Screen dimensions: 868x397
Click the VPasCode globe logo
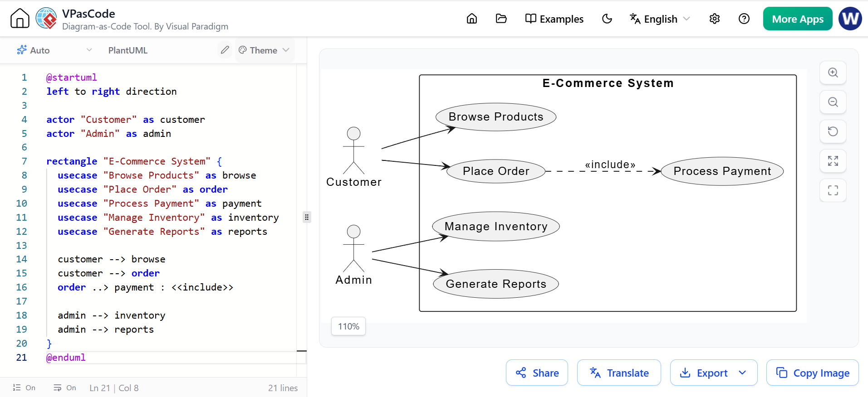point(46,19)
